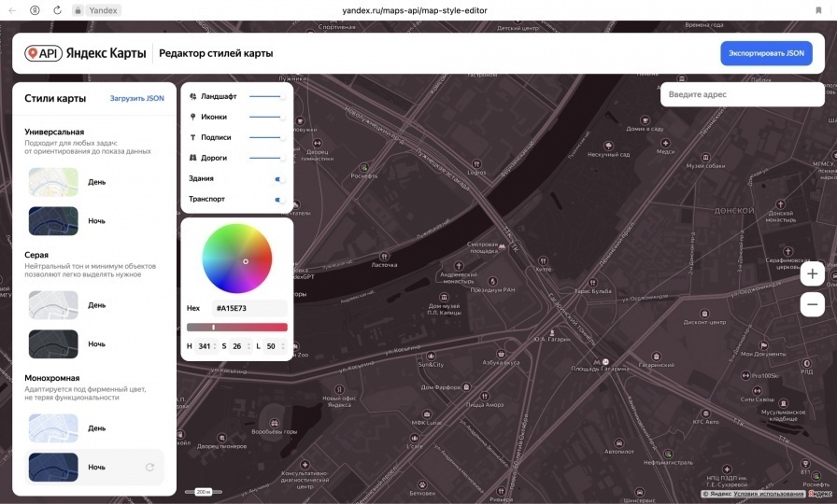The image size is (837, 504).
Task: Select Универсальная Ночь style thumbnail
Action: pyautogui.click(x=53, y=221)
